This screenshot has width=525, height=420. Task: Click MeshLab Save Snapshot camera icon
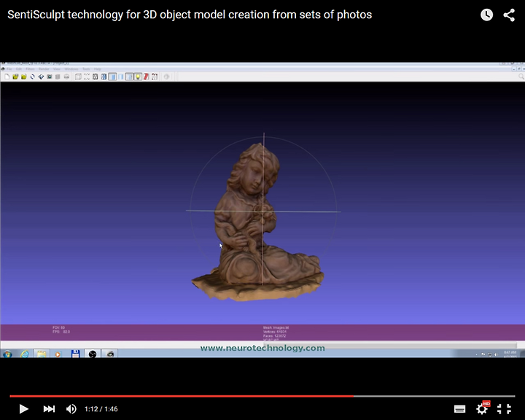point(50,77)
